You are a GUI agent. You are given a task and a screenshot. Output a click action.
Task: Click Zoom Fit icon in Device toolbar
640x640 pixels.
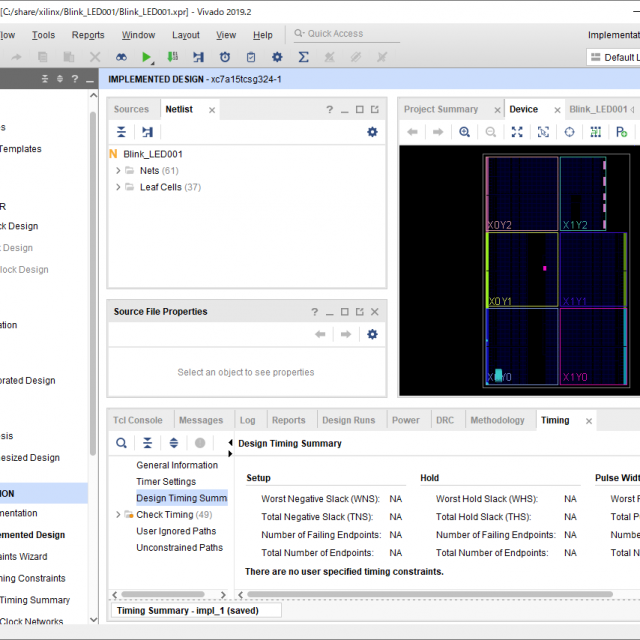point(517,132)
